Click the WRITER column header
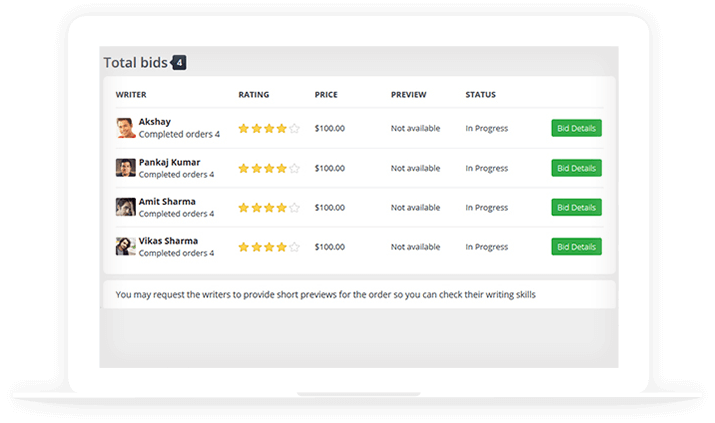715x423 pixels. 131,95
